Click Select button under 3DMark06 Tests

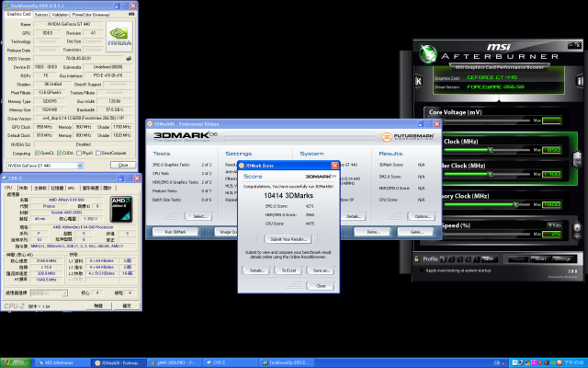(x=198, y=217)
